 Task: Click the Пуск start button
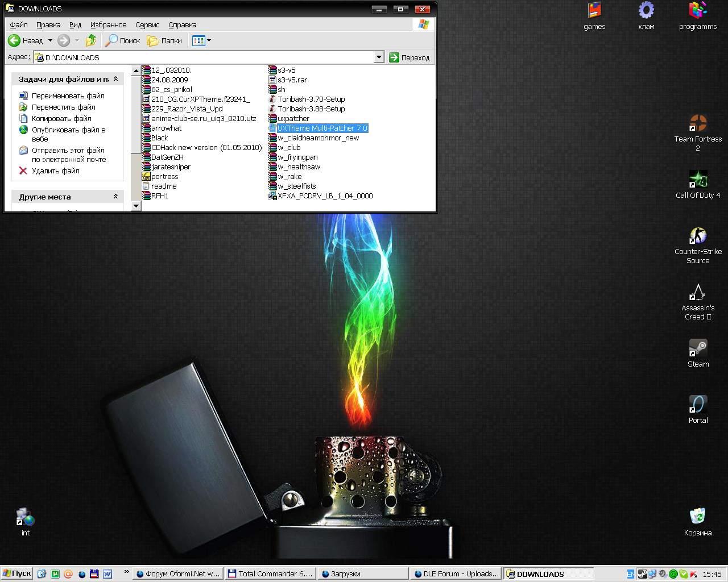[16, 573]
